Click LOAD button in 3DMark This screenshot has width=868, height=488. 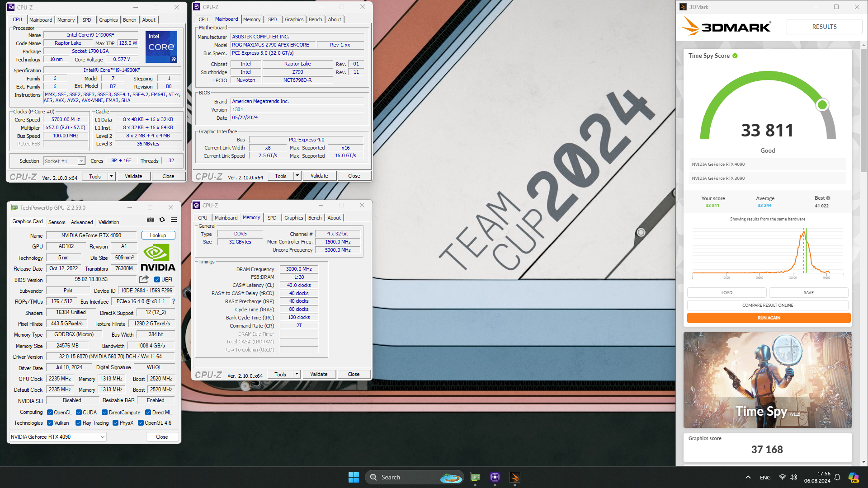pyautogui.click(x=726, y=293)
